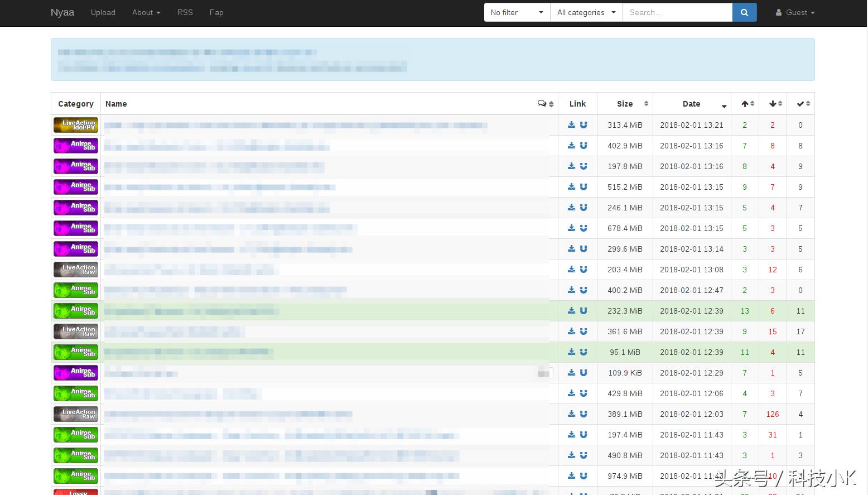Sort by completed downloads checkmark column
The width and height of the screenshot is (868, 495).
[801, 104]
